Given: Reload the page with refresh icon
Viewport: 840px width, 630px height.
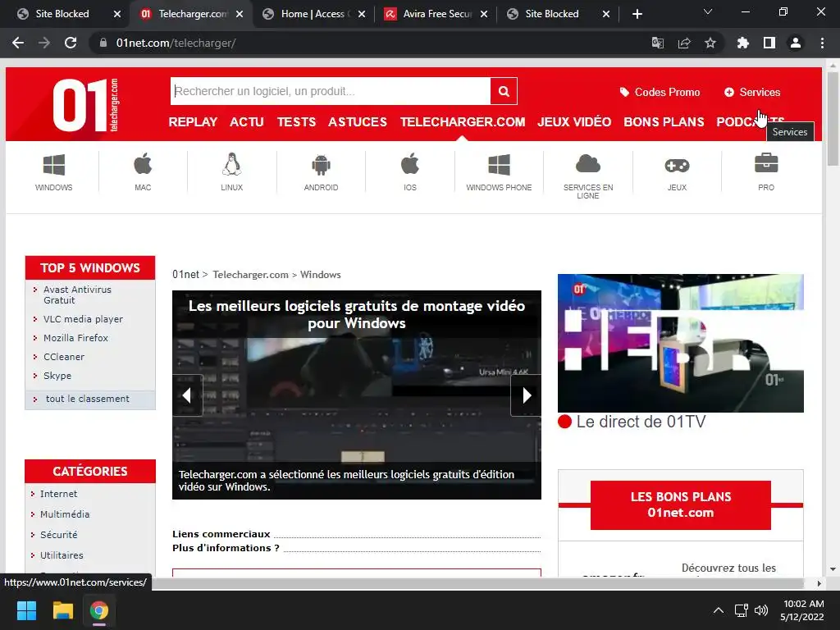Looking at the screenshot, I should pyautogui.click(x=71, y=43).
